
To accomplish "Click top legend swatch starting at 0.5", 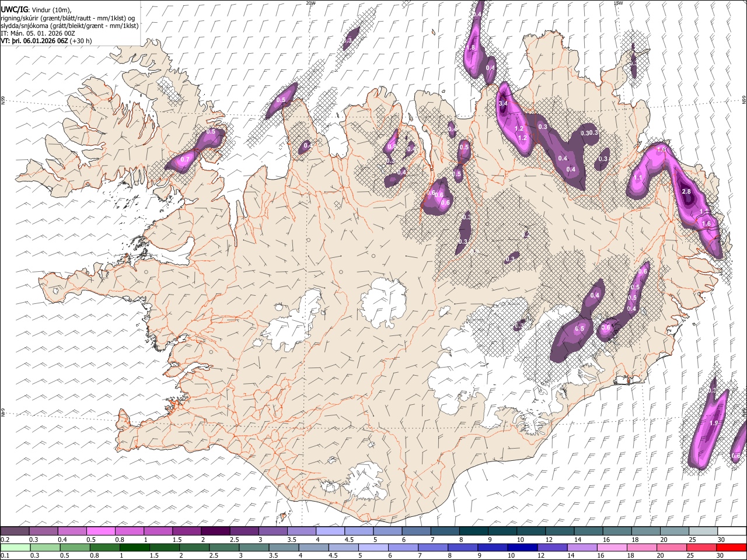I will coord(101,531).
